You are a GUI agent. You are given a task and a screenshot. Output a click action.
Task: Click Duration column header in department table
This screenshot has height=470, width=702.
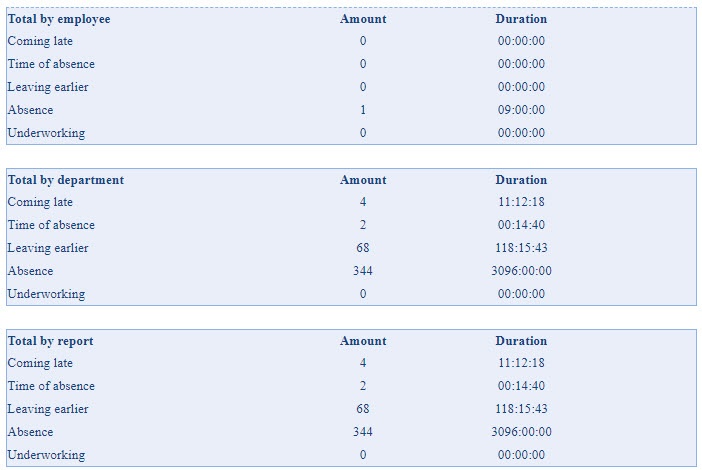coord(521,180)
